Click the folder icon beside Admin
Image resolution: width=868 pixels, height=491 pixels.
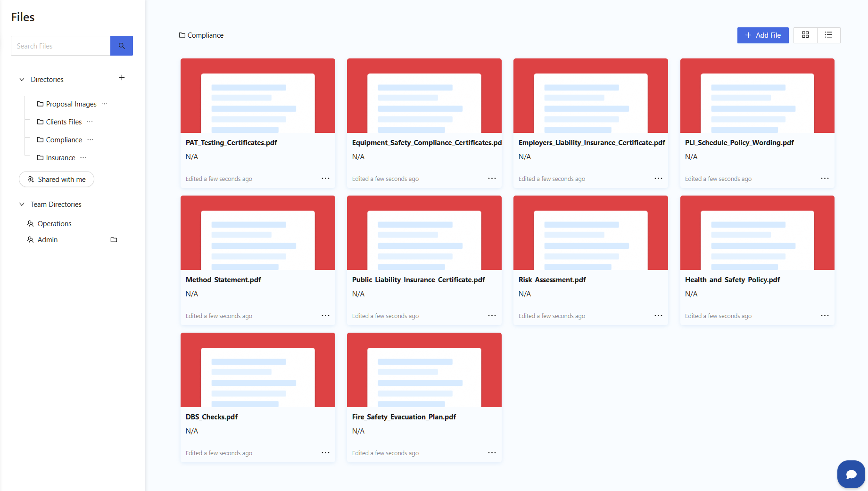coord(114,239)
